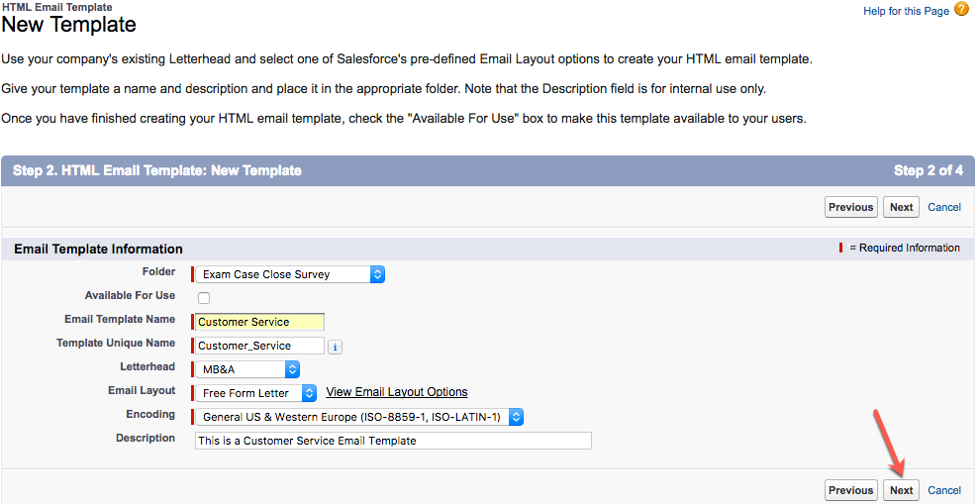This screenshot has height=504, width=980.
Task: Enable the Available For Use checkbox
Action: [x=204, y=298]
